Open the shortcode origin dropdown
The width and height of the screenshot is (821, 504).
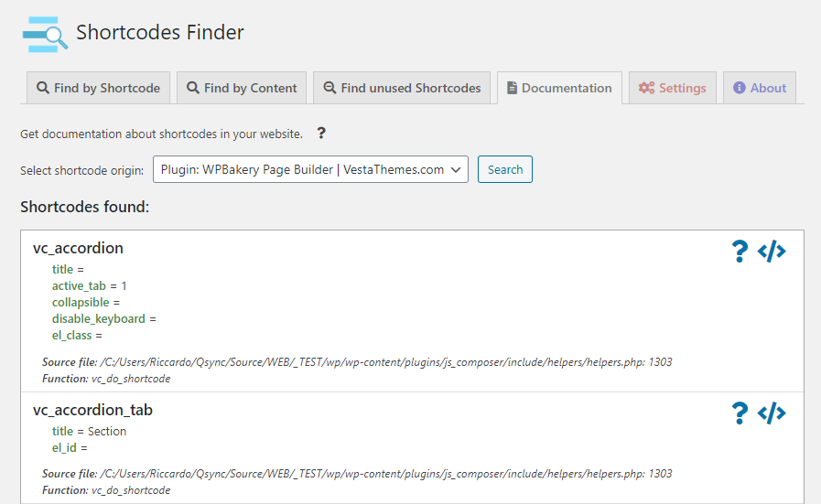tap(310, 169)
